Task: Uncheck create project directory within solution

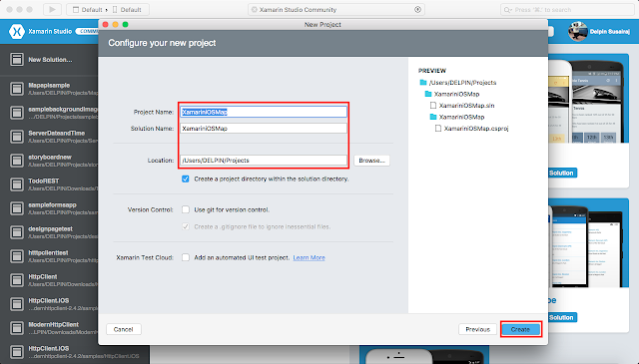Action: (x=186, y=179)
